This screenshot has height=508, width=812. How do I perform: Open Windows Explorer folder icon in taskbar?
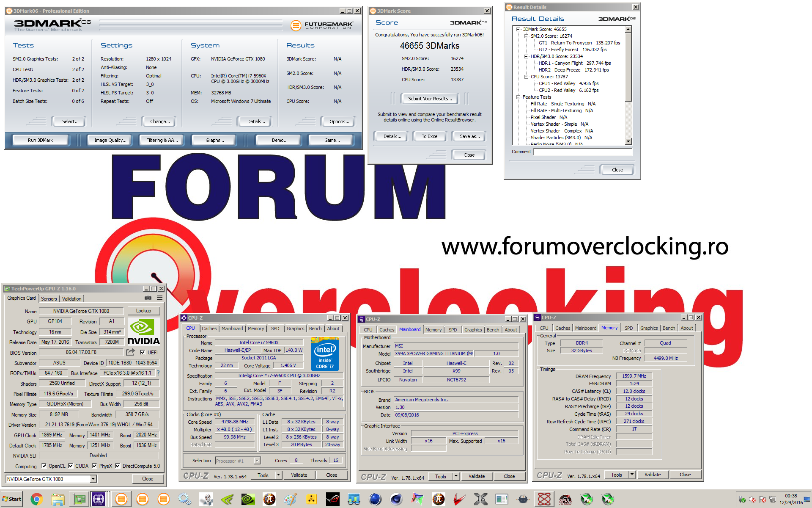pos(58,500)
